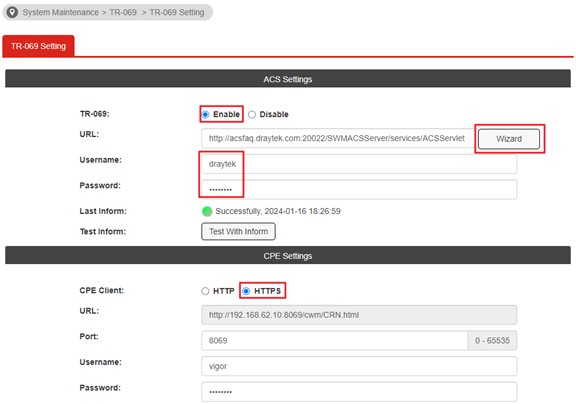This screenshot has width=576, height=404.
Task: Select the TR-069 Disable radio button
Action: [x=252, y=114]
